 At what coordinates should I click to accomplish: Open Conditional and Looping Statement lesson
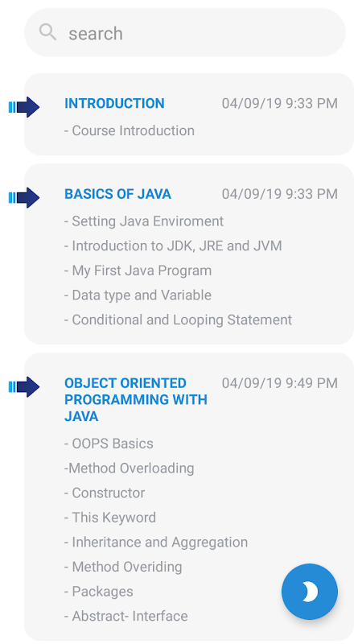[x=178, y=320]
